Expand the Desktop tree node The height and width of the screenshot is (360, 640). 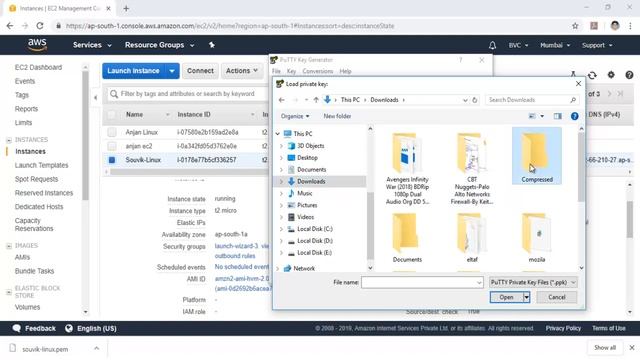click(x=281, y=158)
